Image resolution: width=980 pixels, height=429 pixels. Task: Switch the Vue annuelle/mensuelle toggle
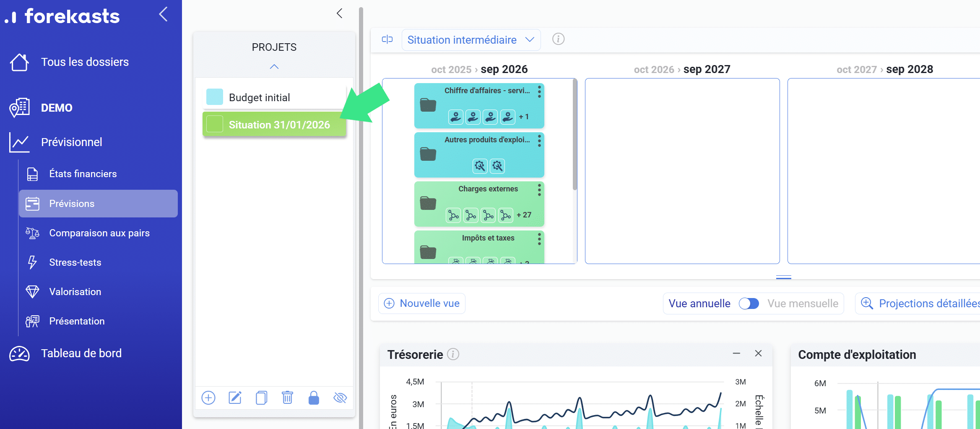pyautogui.click(x=749, y=303)
